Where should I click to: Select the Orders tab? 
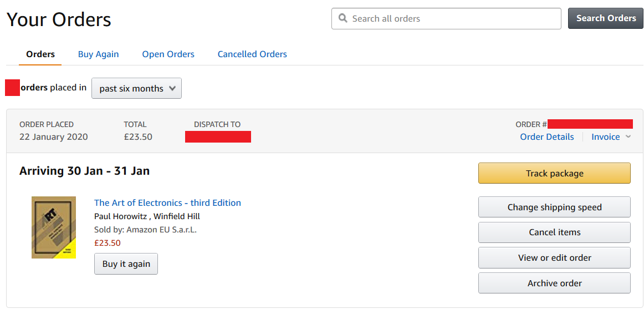point(40,54)
